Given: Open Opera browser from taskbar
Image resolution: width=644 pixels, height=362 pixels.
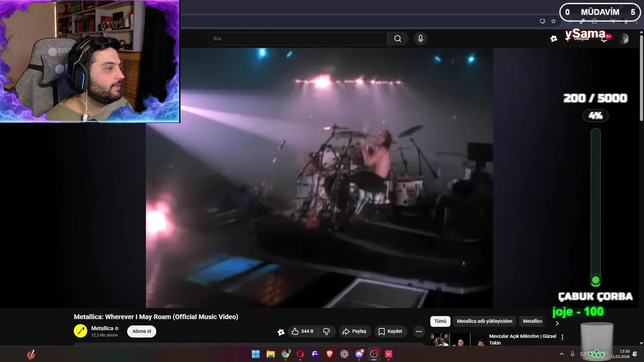Looking at the screenshot, I should click(x=300, y=354).
